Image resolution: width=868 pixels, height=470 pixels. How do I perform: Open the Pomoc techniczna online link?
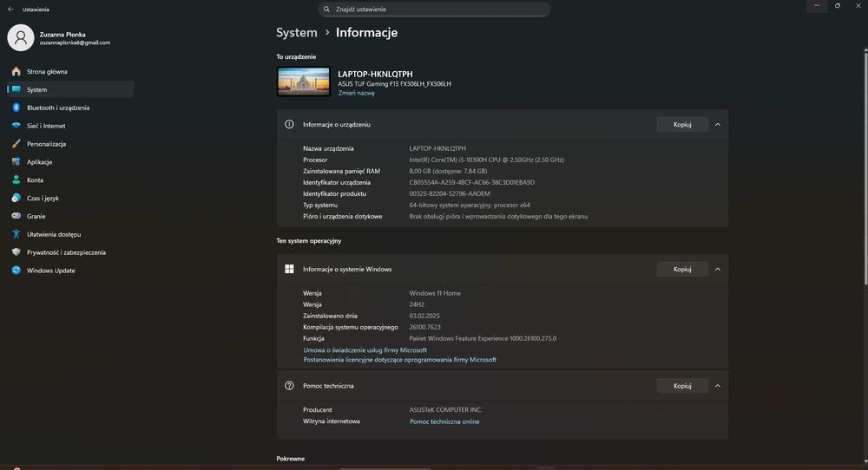point(444,421)
